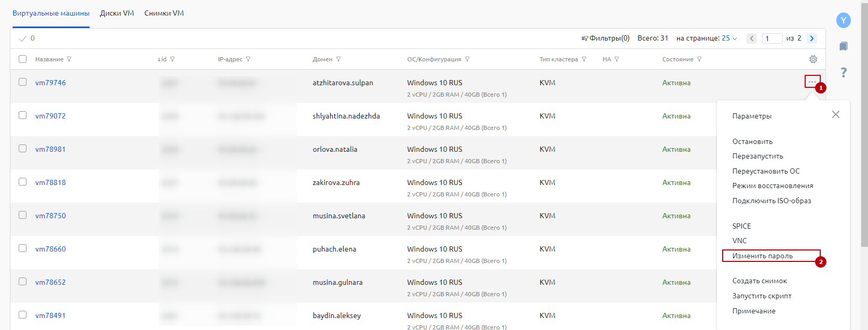
Task: Choose Подключить ISO-образ menu entry
Action: (771, 201)
